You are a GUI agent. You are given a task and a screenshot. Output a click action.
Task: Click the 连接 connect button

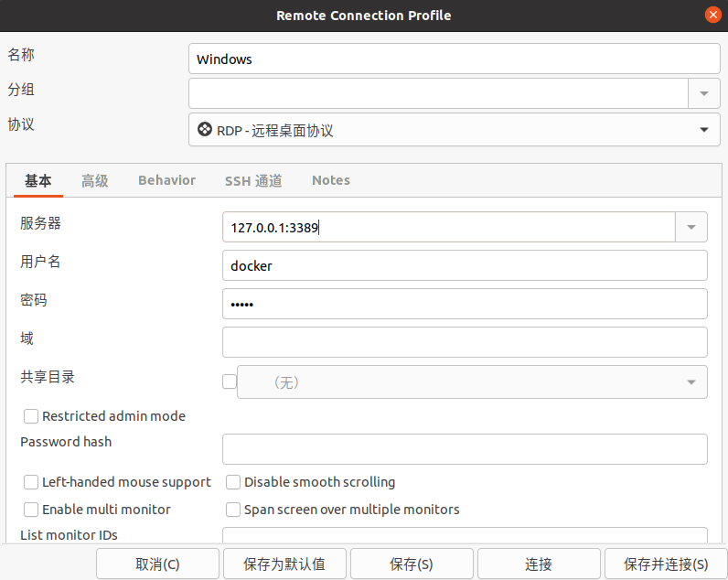click(539, 564)
